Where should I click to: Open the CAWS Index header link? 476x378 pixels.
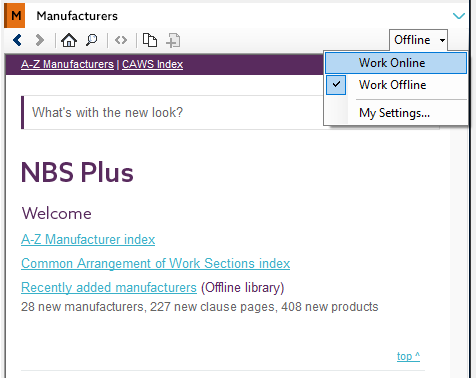[152, 64]
